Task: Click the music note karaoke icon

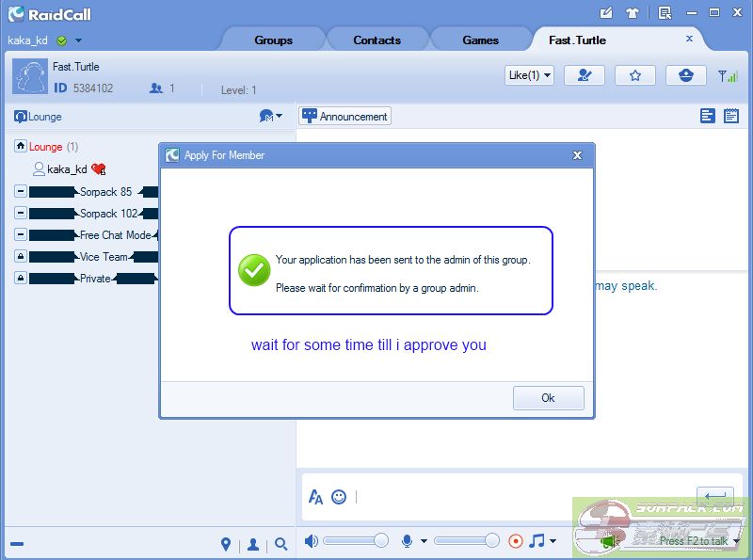Action: tap(537, 541)
